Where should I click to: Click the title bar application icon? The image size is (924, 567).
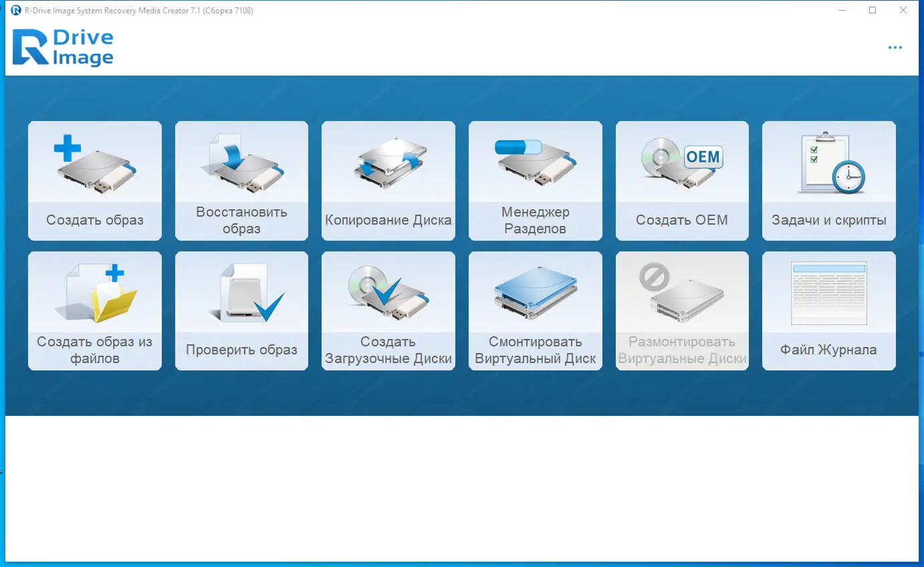(16, 10)
